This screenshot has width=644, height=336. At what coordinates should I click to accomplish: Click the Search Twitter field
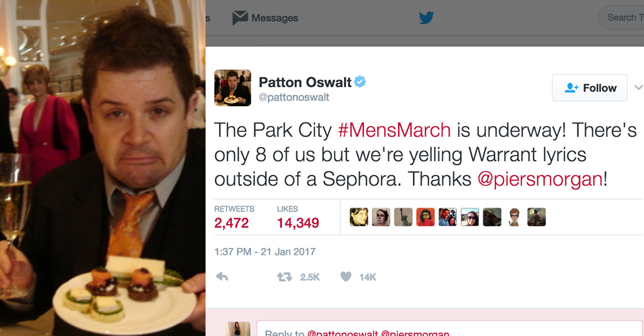point(621,18)
